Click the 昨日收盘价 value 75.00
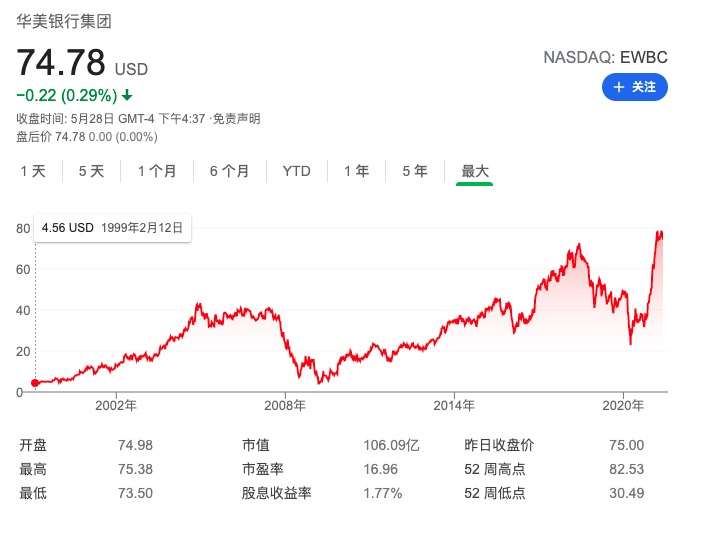 point(627,445)
